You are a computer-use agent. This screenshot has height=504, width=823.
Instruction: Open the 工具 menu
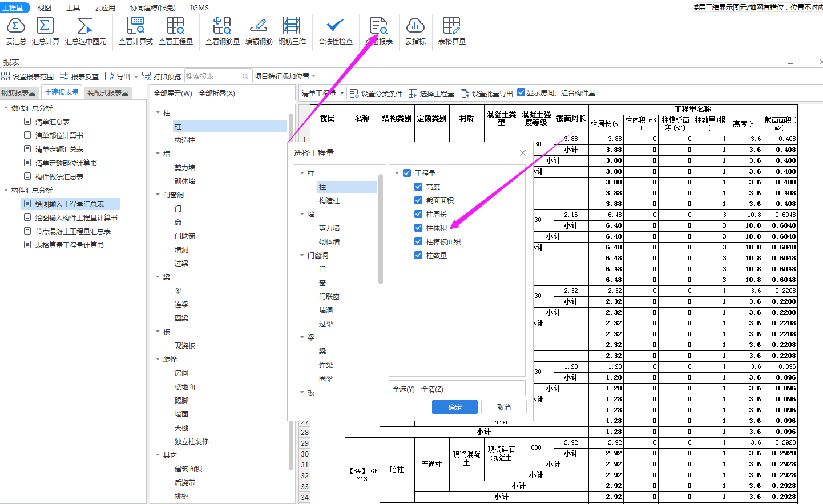[x=73, y=7]
